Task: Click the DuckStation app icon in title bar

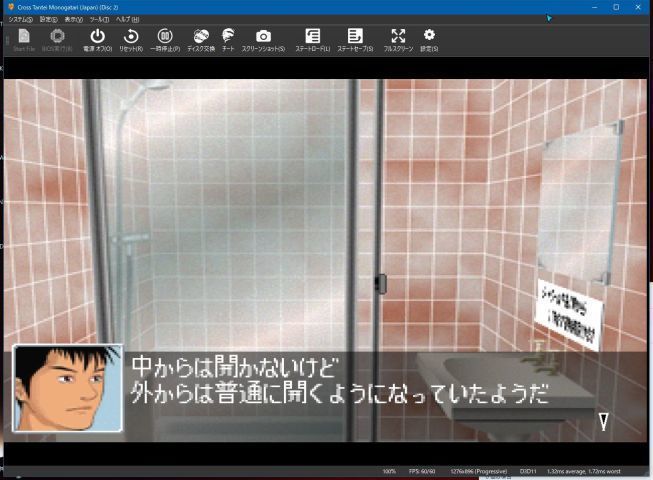Action: tap(11, 7)
